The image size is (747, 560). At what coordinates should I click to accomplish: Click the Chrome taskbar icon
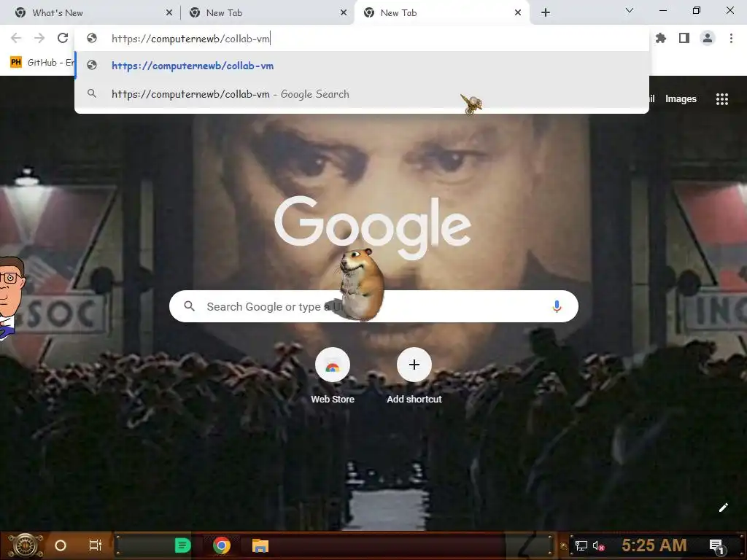point(222,545)
